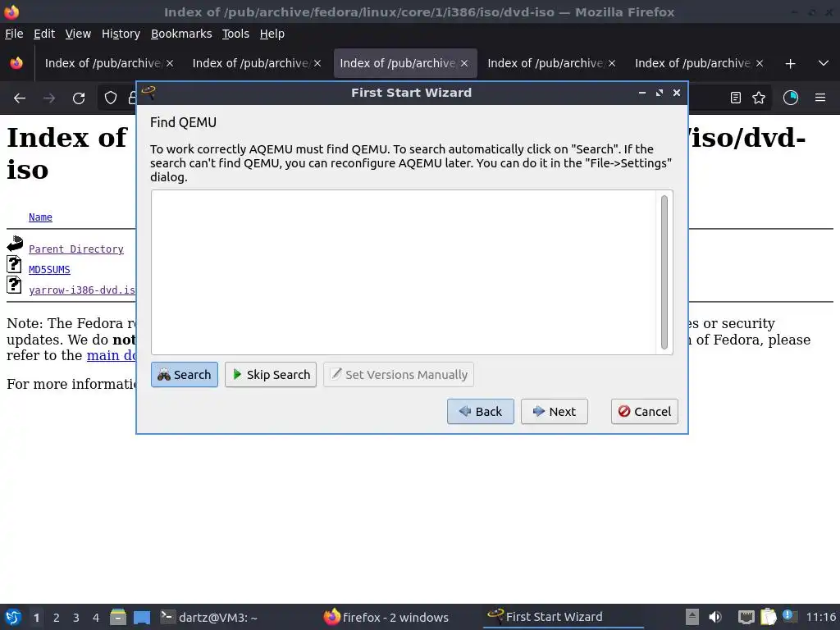Click the Firefox forward arrow

pos(49,98)
